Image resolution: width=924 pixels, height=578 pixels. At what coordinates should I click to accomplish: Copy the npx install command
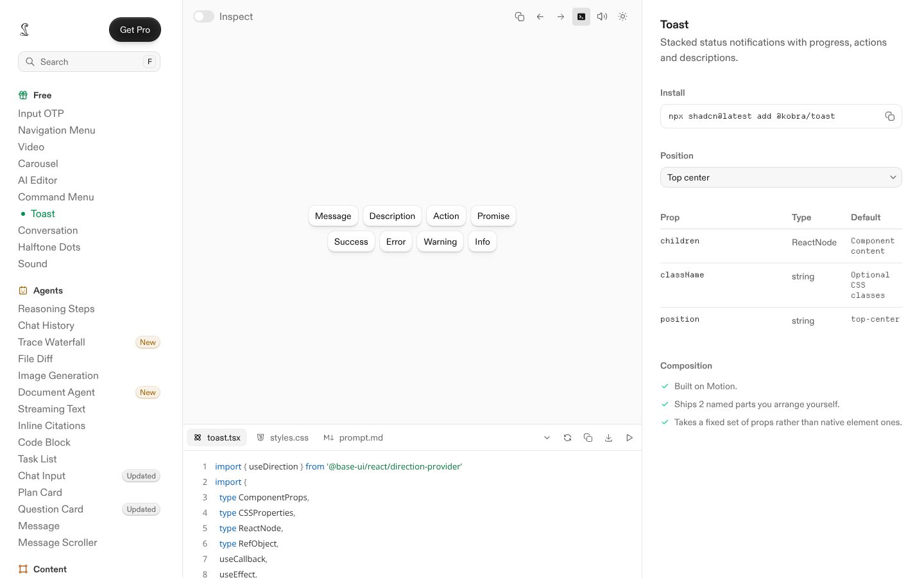890,116
